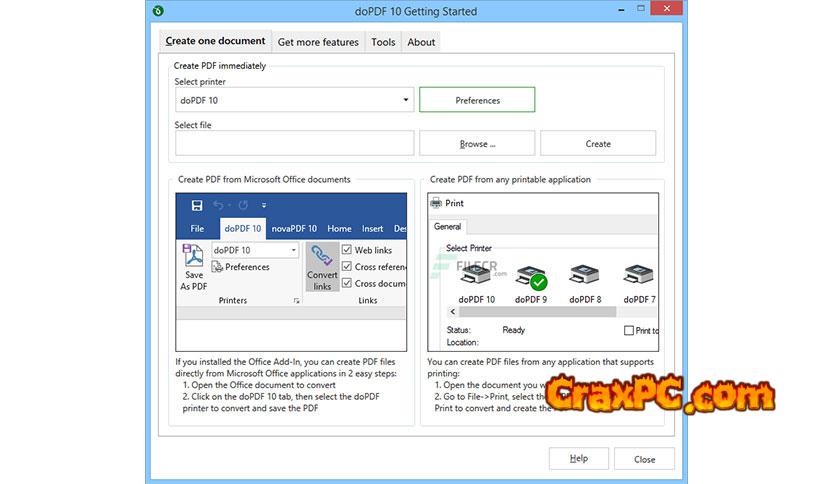Open the Tools tab
This screenshot has height=484, width=836.
[x=383, y=42]
